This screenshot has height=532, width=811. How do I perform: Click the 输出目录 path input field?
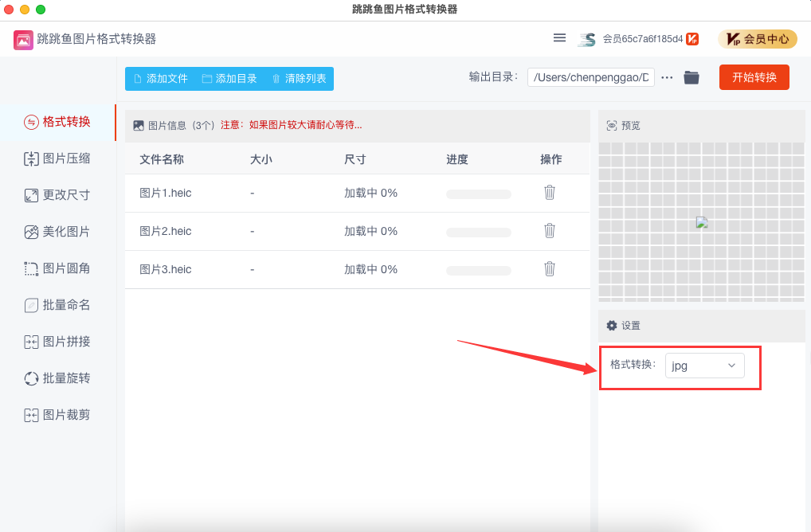[591, 77]
